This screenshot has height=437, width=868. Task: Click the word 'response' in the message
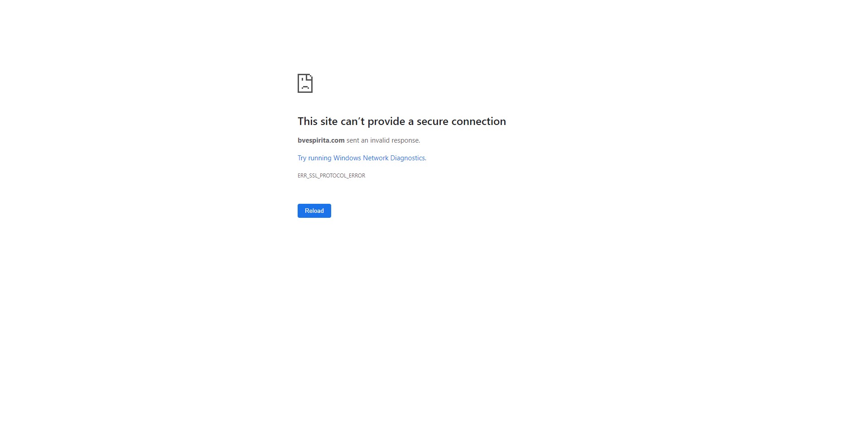[405, 140]
